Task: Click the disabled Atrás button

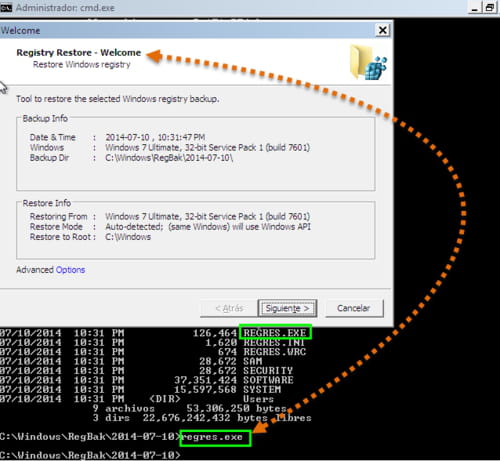Action: tap(229, 308)
